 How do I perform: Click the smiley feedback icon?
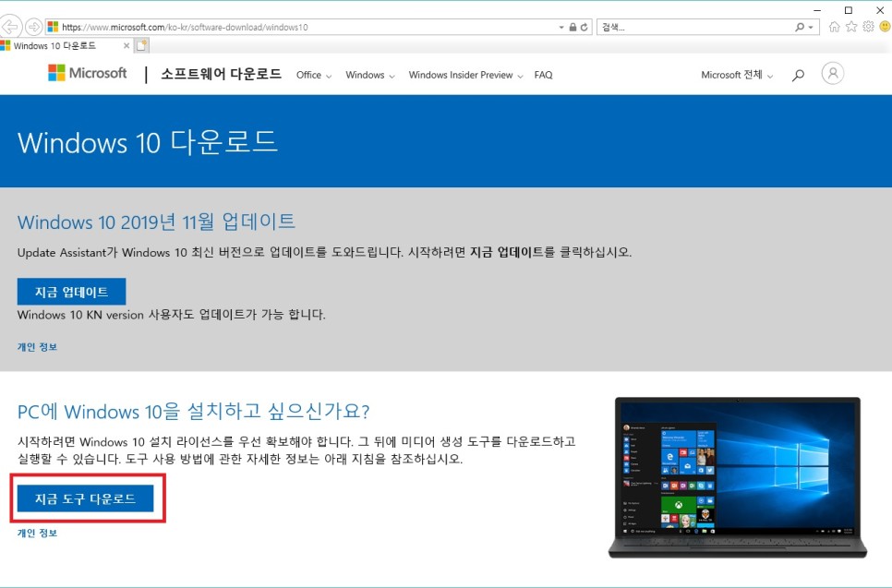coord(886,27)
